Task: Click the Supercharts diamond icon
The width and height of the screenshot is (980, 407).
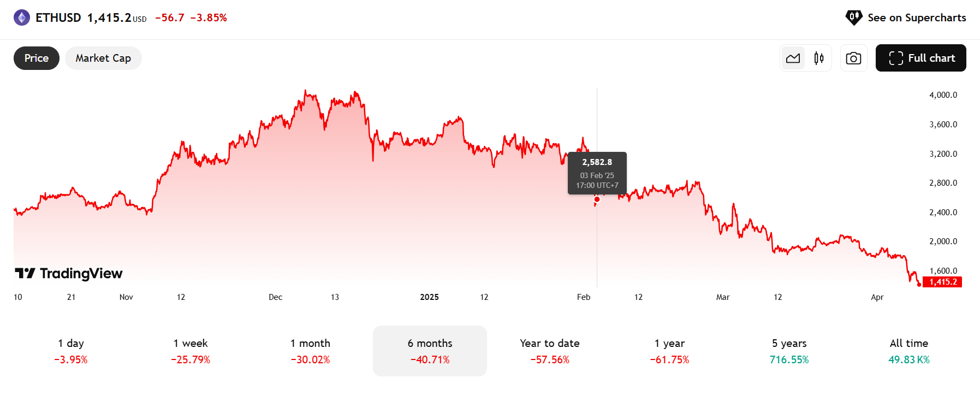Action: point(853,17)
